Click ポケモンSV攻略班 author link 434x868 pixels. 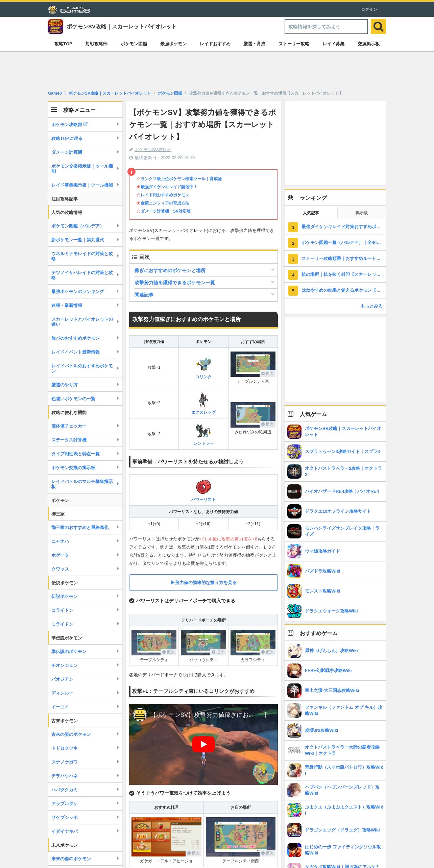(x=153, y=149)
